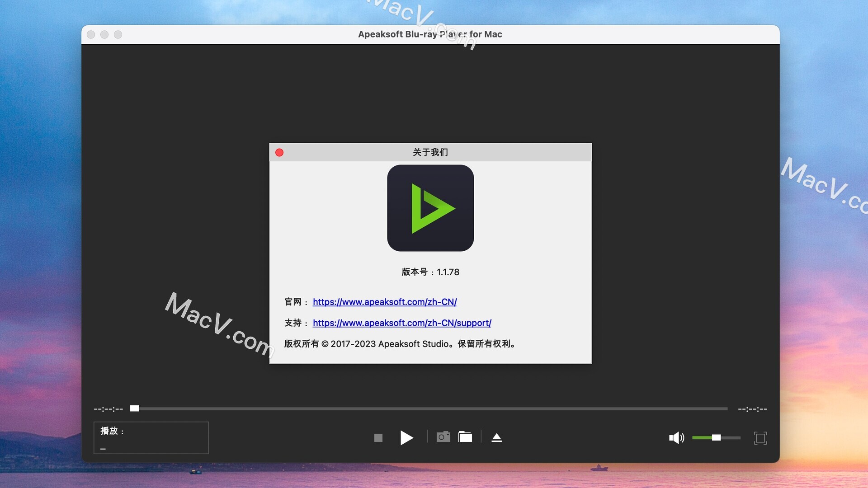Screen dimensions: 868x488
Task: Mute audio using the speaker icon
Action: (x=676, y=438)
